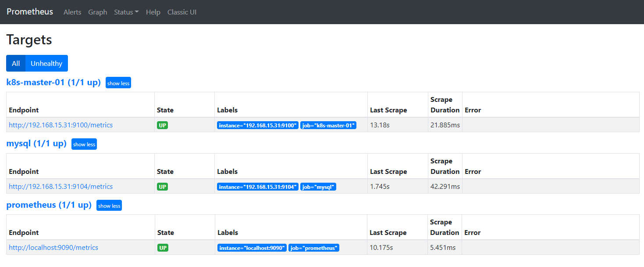
Task: Go to the Graph page
Action: pos(97,12)
